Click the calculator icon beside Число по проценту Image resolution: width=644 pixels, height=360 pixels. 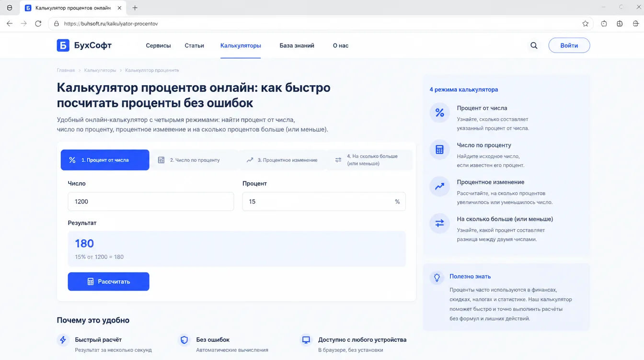click(439, 150)
